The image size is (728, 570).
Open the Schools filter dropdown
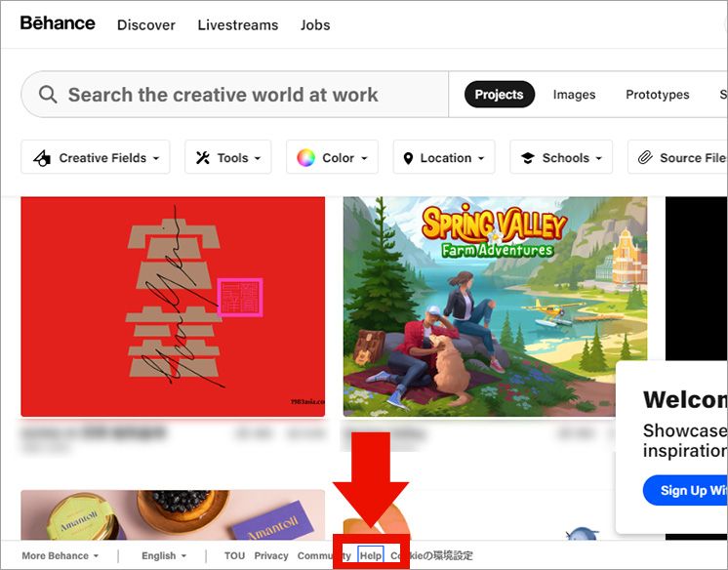(x=561, y=157)
